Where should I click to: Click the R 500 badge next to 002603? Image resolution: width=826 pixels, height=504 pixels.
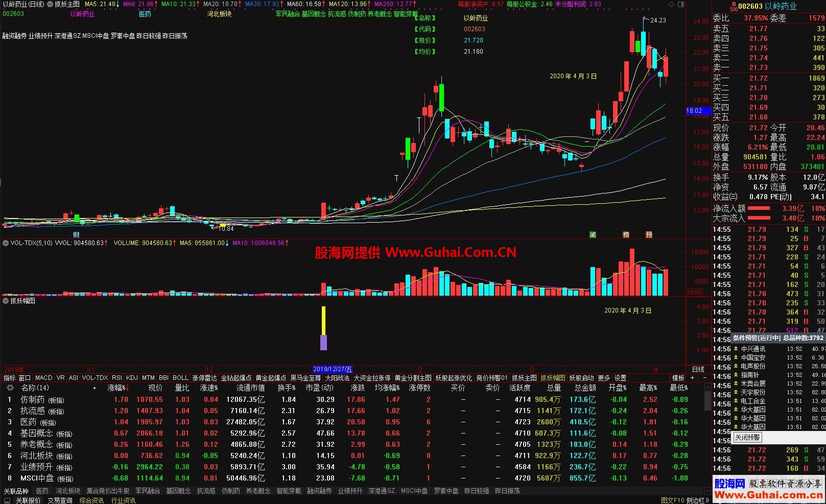734,7
